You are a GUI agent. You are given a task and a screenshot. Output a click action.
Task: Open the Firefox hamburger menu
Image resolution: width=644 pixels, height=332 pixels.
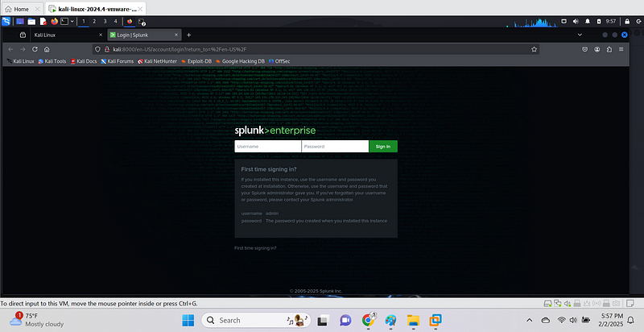(x=621, y=49)
